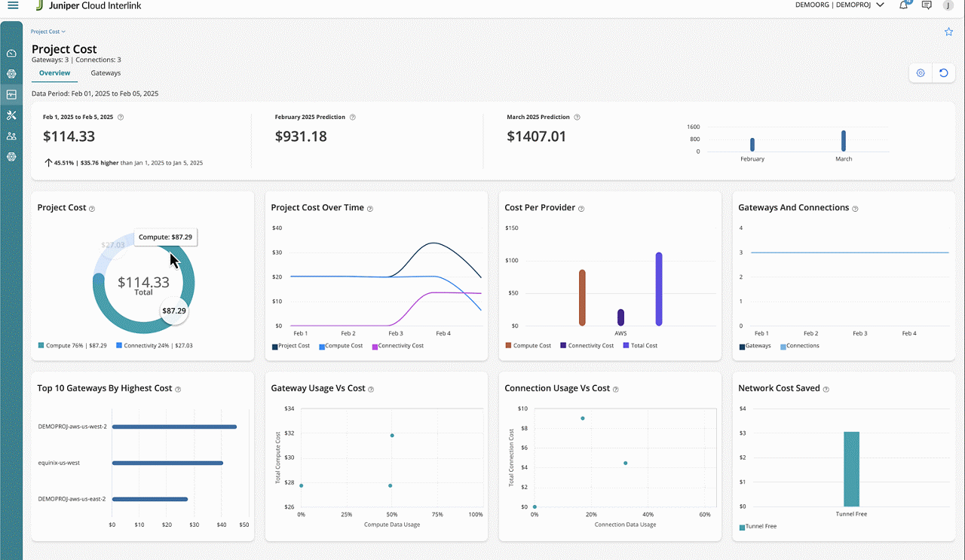Click the March 2025 Prediction help icon

[x=577, y=117]
